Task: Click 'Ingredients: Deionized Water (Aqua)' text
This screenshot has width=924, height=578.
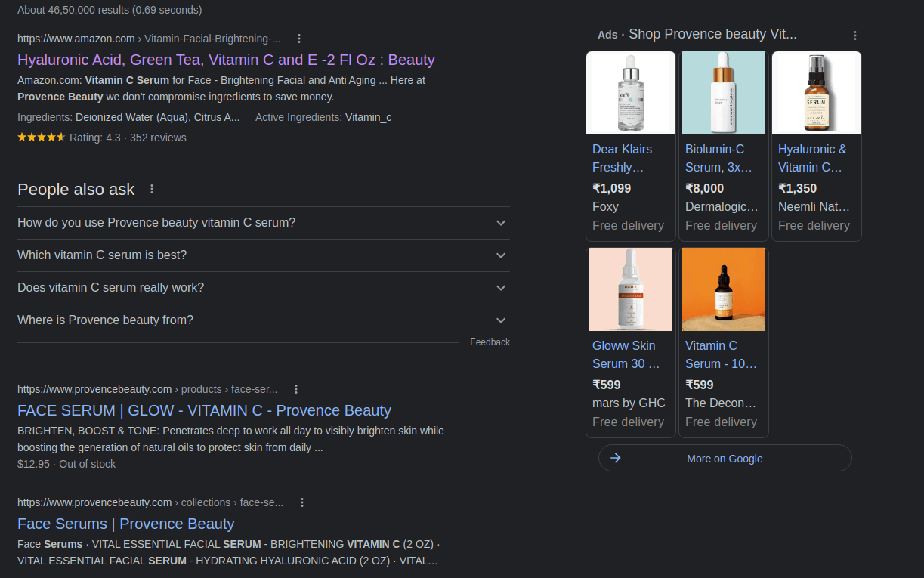Action: pos(128,117)
